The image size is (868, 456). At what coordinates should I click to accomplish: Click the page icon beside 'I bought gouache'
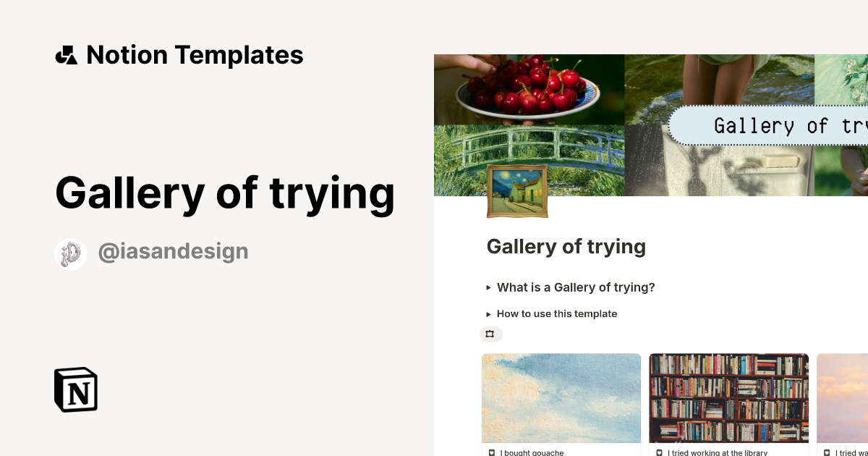491,452
